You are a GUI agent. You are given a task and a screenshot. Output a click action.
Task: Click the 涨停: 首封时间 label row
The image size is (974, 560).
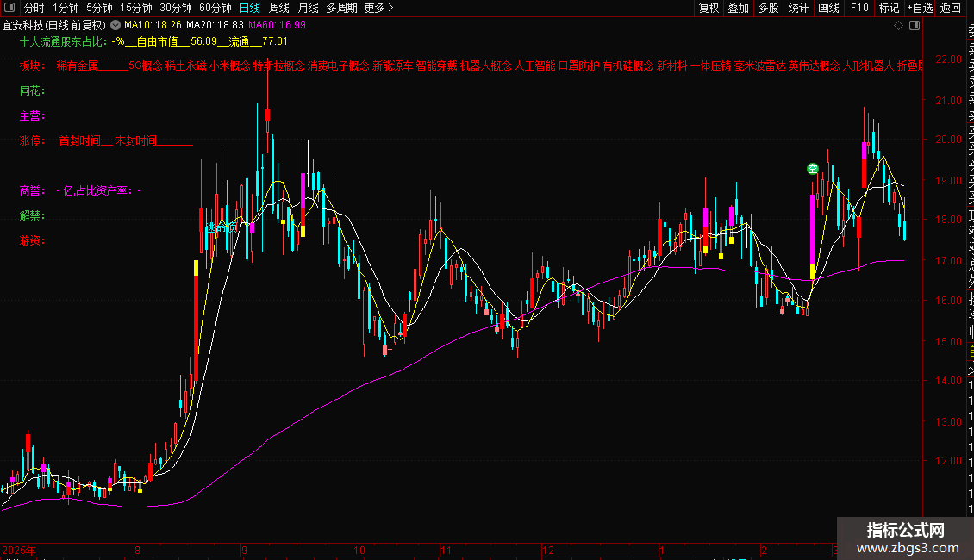pyautogui.click(x=106, y=141)
